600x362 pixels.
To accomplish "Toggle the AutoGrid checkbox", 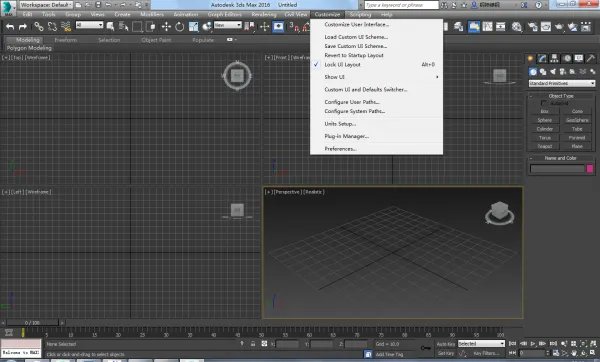I will click(x=544, y=103).
